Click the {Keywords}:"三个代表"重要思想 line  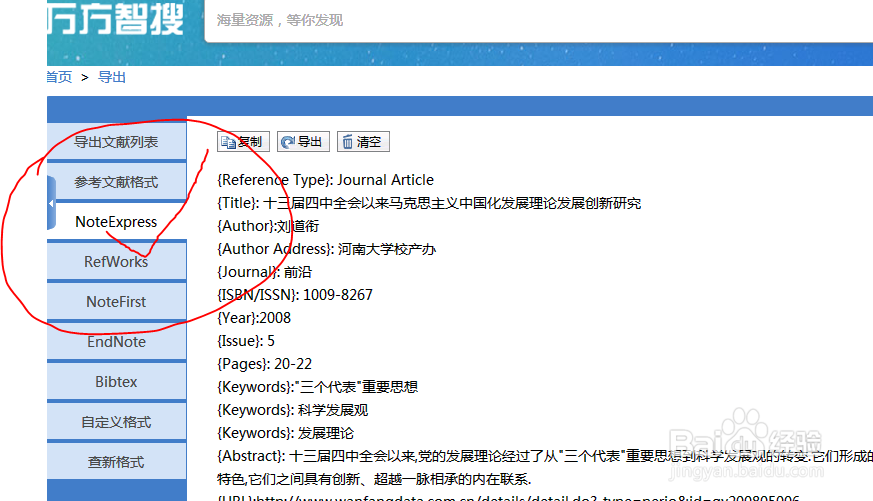tap(318, 387)
